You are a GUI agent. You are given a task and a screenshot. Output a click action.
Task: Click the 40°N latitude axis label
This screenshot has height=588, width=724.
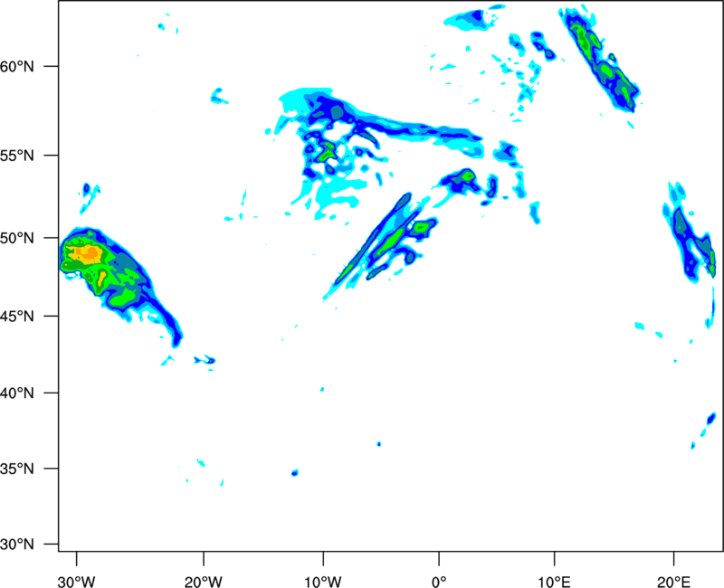pyautogui.click(x=17, y=394)
